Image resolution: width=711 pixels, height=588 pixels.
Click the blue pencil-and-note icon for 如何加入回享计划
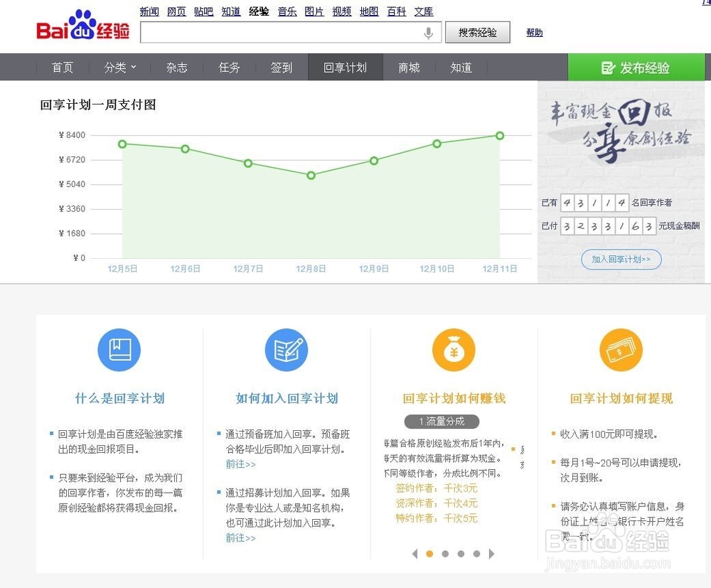pyautogui.click(x=287, y=350)
